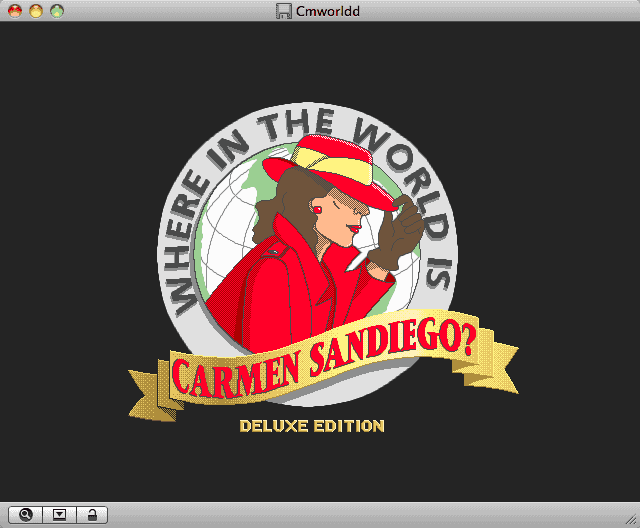The height and width of the screenshot is (528, 640).
Task: Click the window resize grip in corner
Action: (x=631, y=519)
